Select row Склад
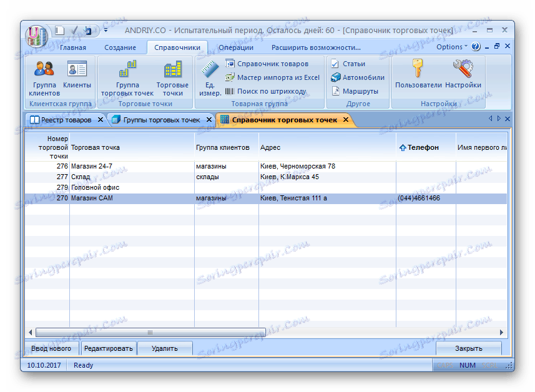The image size is (535, 392). point(266,177)
